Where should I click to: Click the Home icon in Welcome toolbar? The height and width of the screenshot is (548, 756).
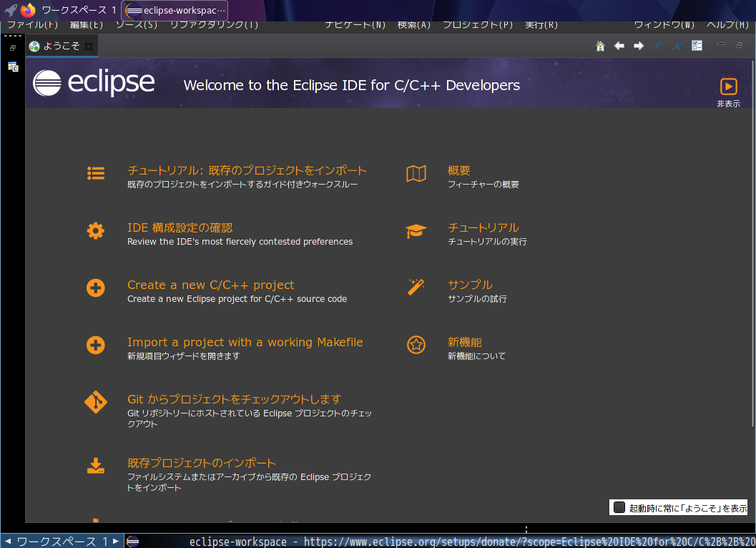click(x=600, y=46)
